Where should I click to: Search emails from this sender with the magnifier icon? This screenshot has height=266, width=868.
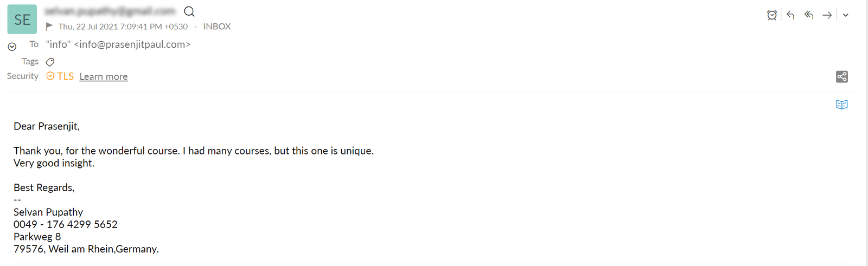tap(189, 11)
